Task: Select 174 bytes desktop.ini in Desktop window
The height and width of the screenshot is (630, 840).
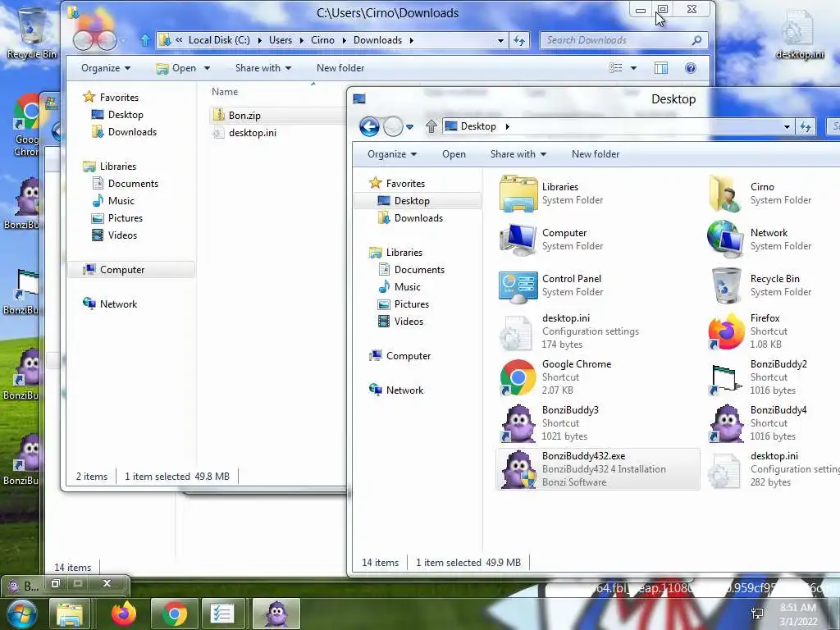Action: [x=569, y=331]
